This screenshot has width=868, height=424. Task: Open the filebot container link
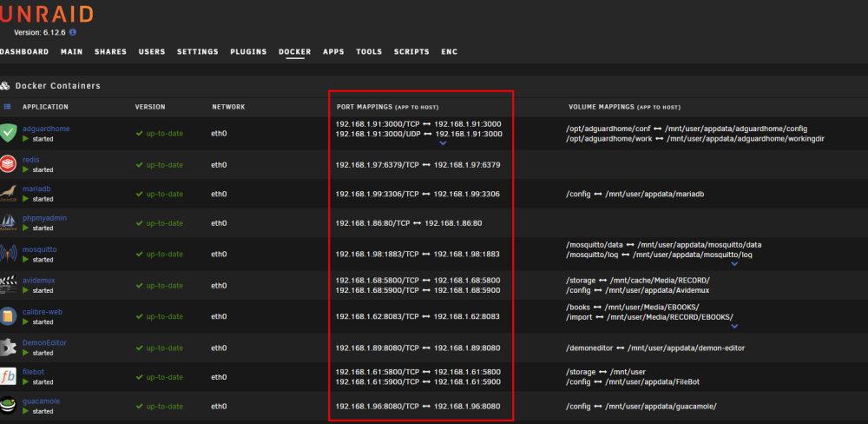coord(34,372)
